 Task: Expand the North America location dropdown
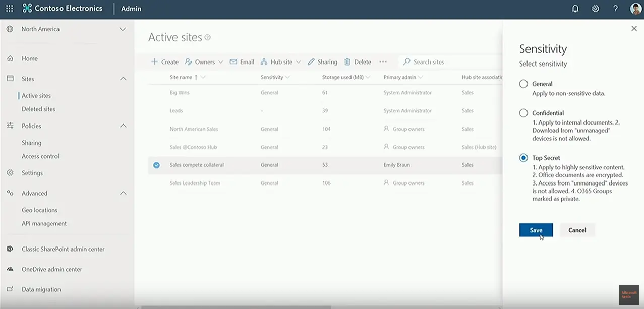(x=123, y=29)
